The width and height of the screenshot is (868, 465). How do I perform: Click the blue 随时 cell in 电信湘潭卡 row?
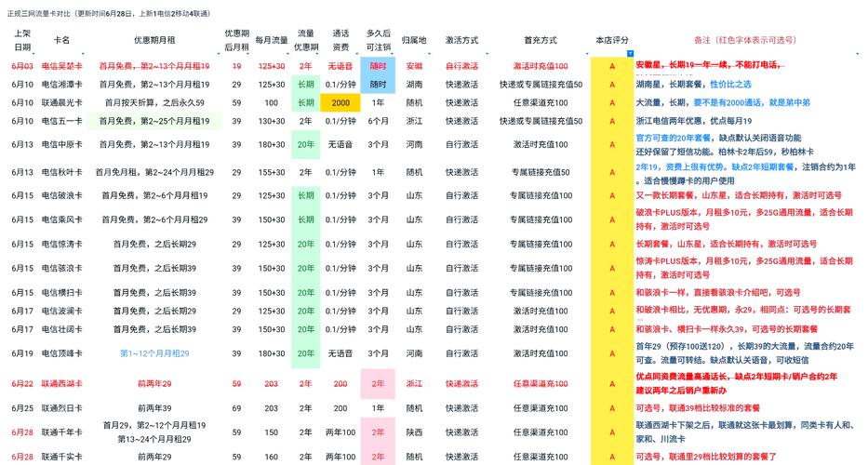[x=378, y=84]
